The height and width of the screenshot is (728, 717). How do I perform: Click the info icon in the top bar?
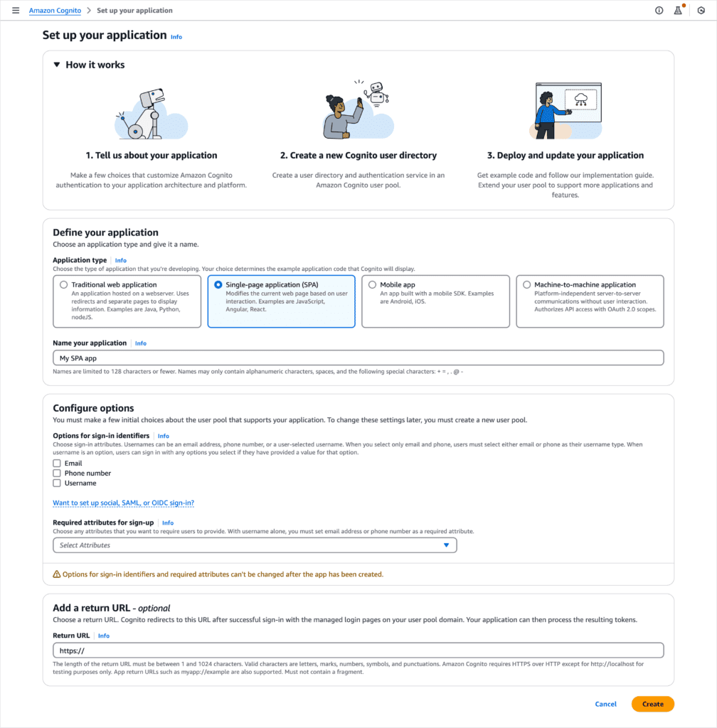click(659, 10)
